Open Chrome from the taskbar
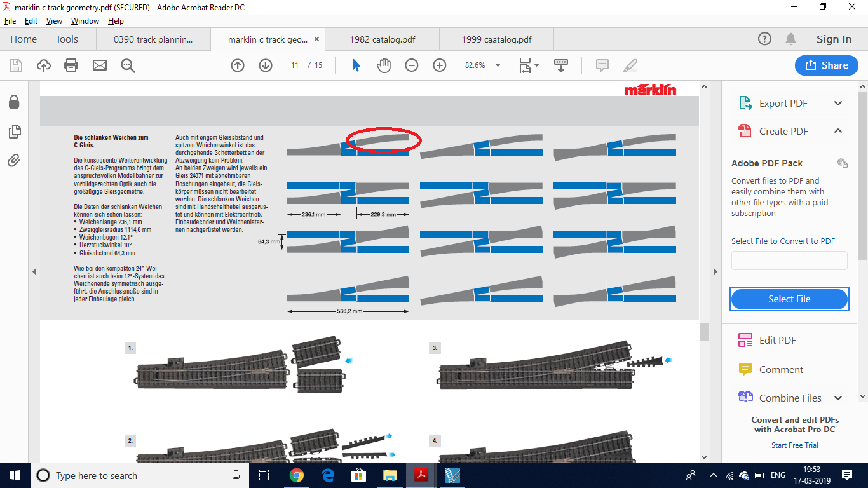 [296, 475]
